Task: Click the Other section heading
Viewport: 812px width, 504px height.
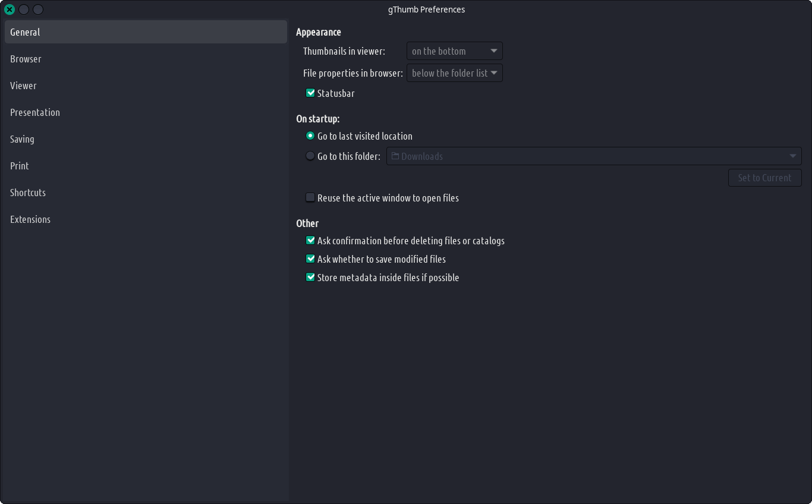Action: tap(307, 223)
